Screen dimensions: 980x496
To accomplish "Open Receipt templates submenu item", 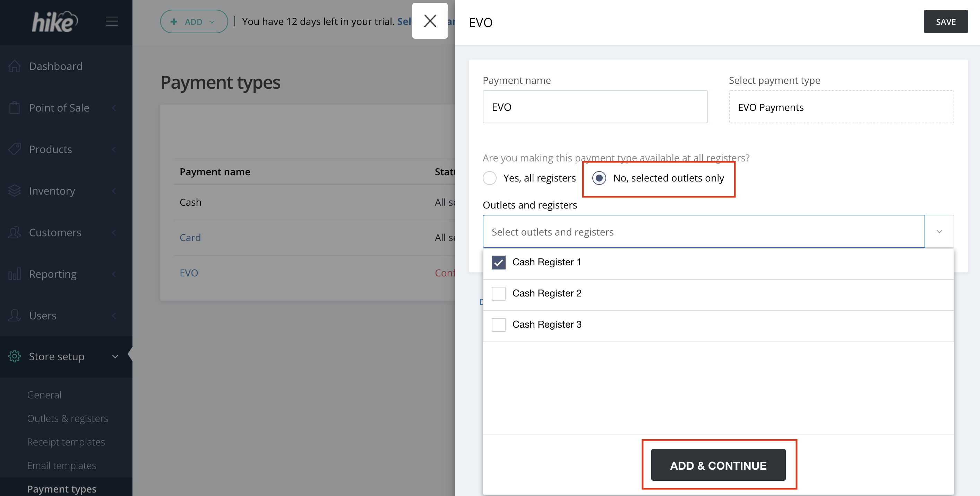I will point(66,442).
